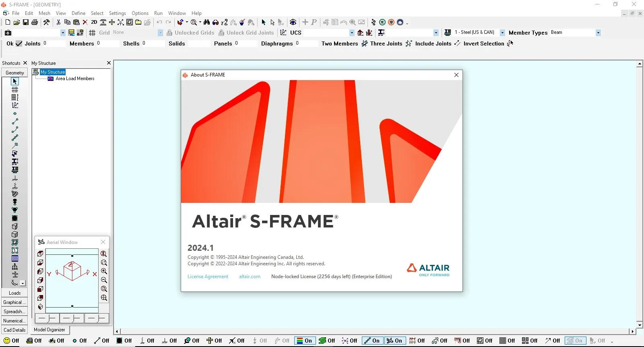Click the Include Joints icon

tap(457, 43)
